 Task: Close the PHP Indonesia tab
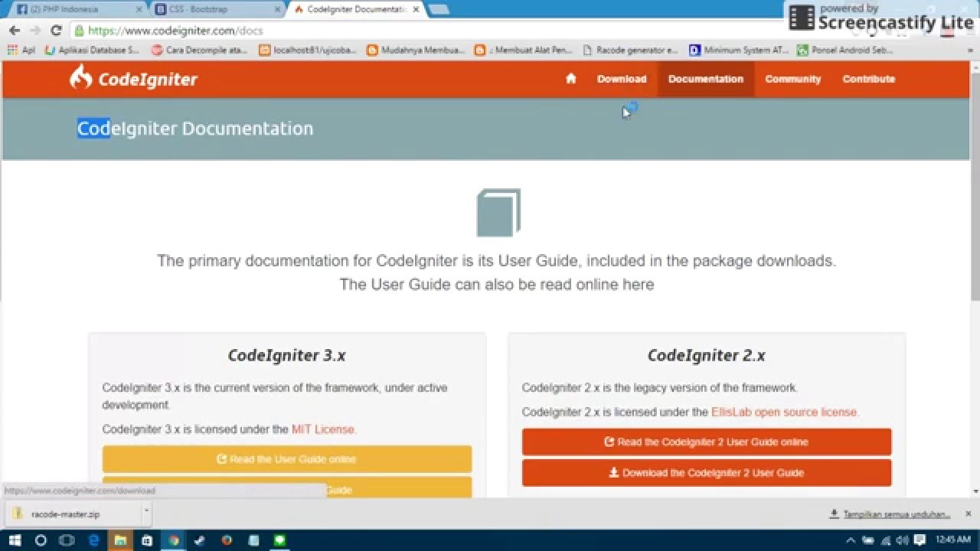coord(139,10)
